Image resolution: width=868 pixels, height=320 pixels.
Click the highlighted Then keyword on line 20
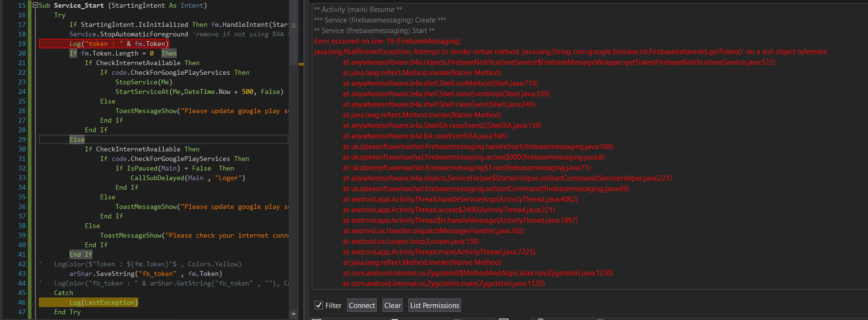tap(169, 53)
